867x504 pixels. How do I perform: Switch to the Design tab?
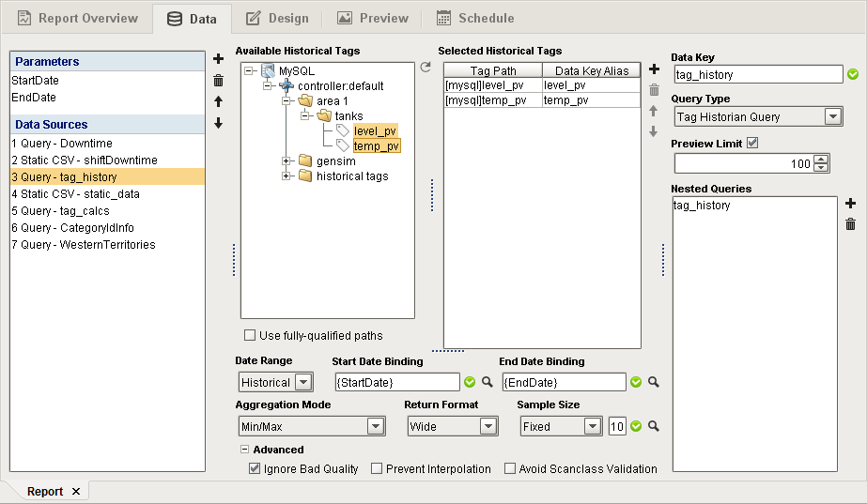[278, 18]
